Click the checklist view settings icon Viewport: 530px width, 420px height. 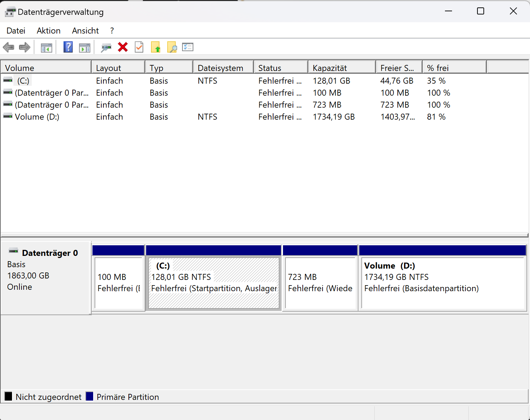tap(188, 47)
